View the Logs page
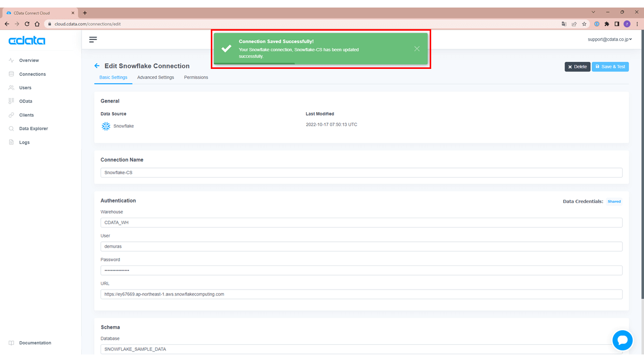The image size is (644, 362). (24, 142)
